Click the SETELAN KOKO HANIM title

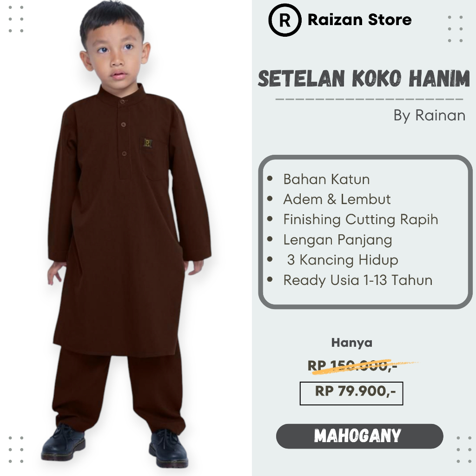tap(364, 79)
